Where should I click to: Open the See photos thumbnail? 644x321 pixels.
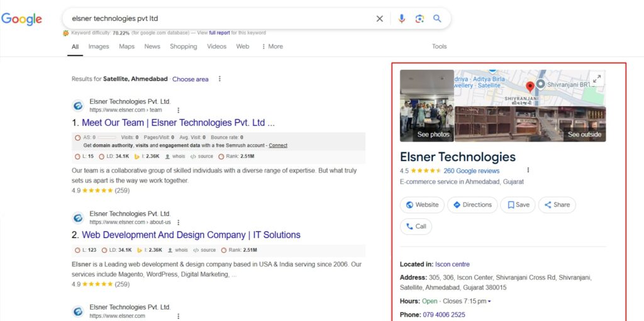tap(427, 106)
